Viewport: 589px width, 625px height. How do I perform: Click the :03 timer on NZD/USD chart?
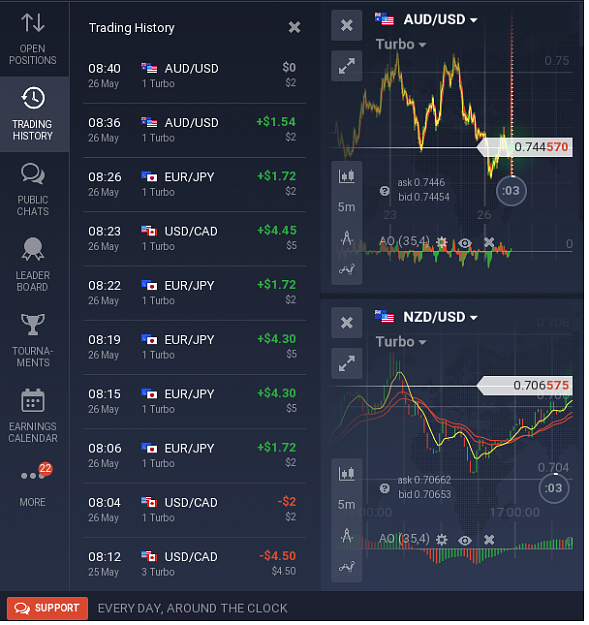tap(556, 490)
